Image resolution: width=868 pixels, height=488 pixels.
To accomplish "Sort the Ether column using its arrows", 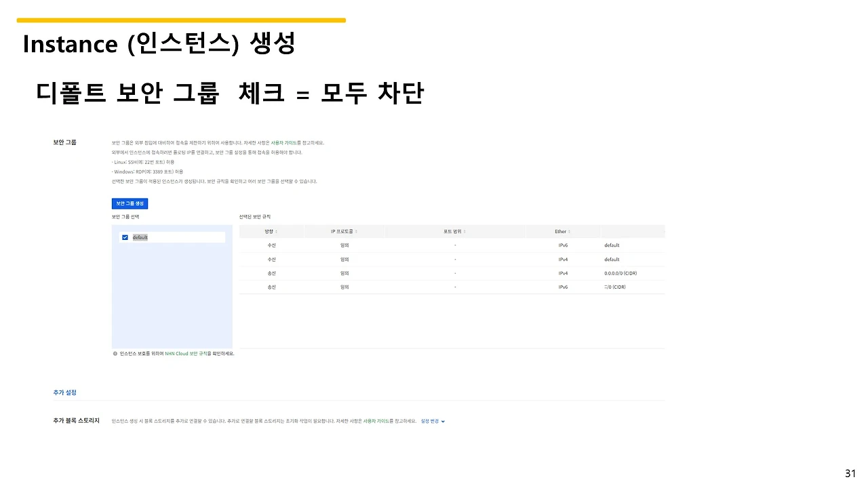I will (568, 231).
